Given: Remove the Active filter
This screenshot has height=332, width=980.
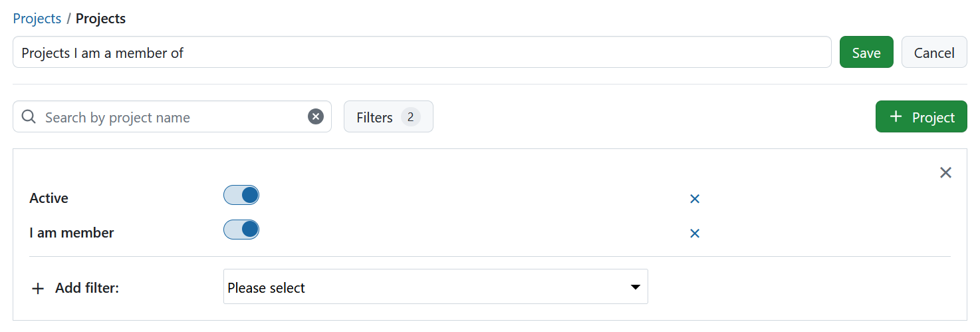Looking at the screenshot, I should point(695,198).
